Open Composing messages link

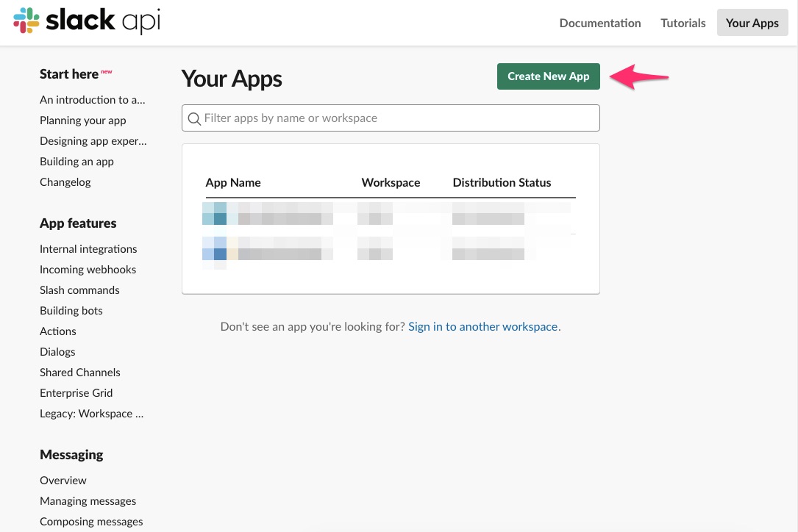tap(91, 521)
